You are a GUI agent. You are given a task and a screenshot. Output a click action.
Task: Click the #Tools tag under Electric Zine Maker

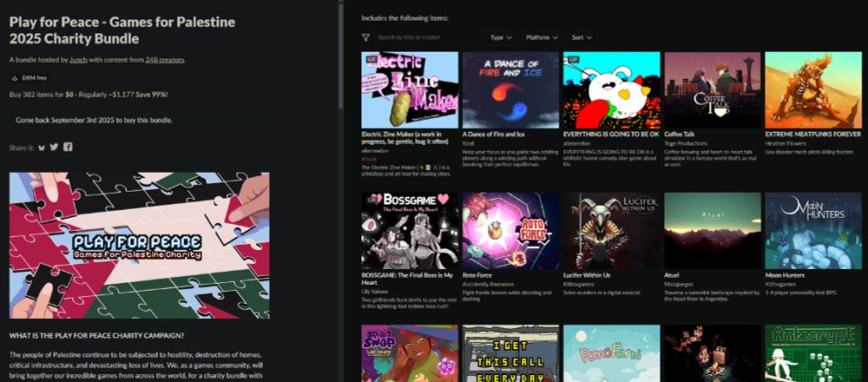click(369, 158)
